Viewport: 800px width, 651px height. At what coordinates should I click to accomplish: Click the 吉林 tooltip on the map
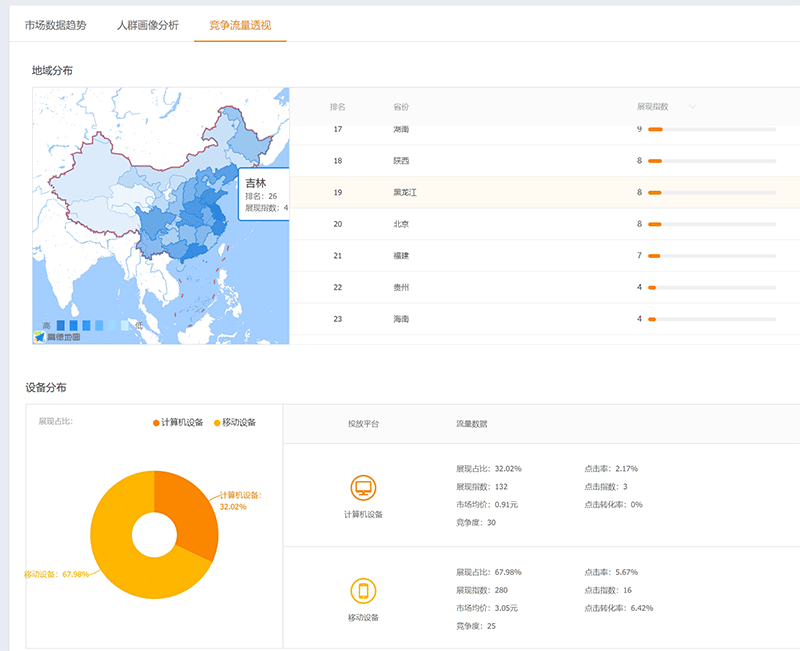point(264,195)
